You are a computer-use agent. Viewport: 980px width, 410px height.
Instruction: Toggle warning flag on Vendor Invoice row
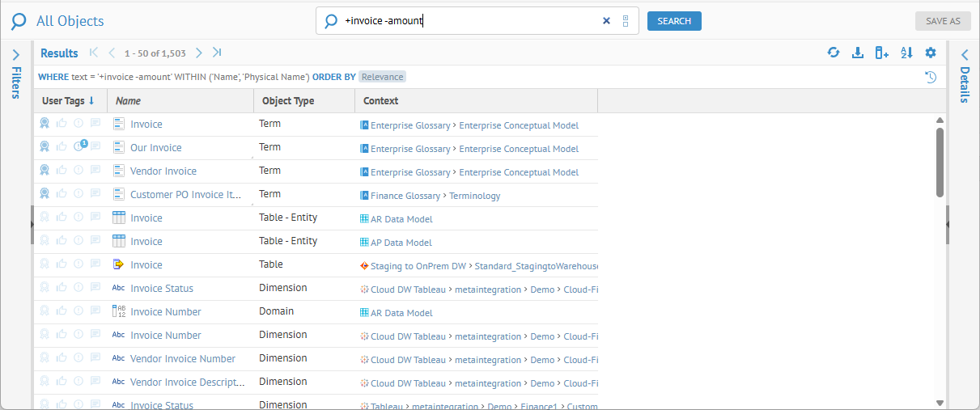click(78, 171)
